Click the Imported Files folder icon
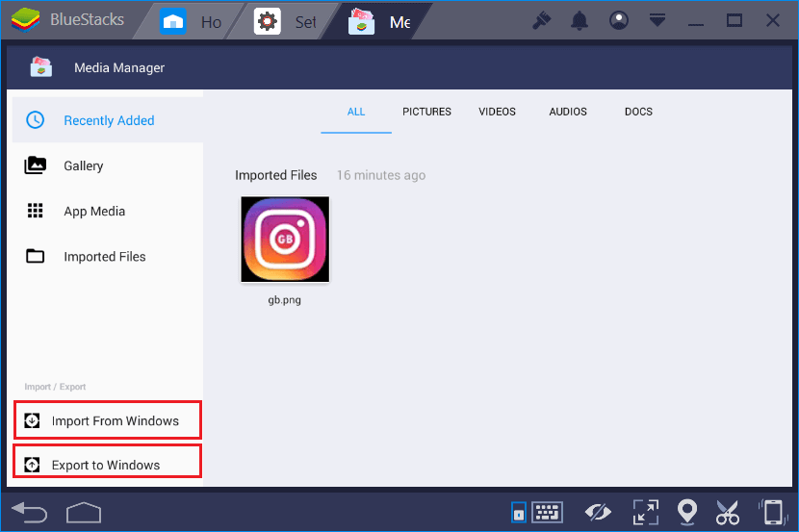The height and width of the screenshot is (532, 799). tap(36, 256)
